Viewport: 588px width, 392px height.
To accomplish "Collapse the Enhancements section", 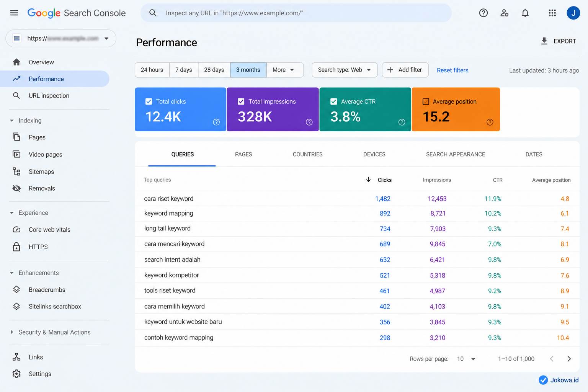I will 11,273.
